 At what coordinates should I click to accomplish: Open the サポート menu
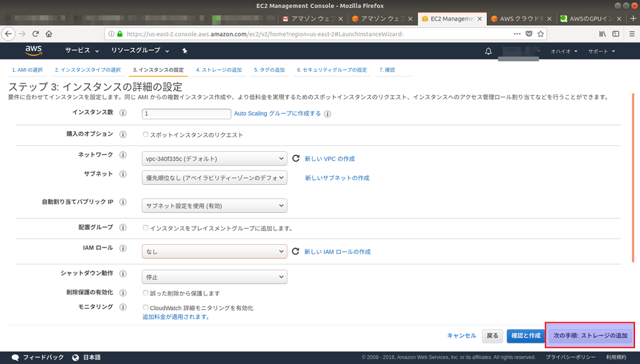[601, 51]
